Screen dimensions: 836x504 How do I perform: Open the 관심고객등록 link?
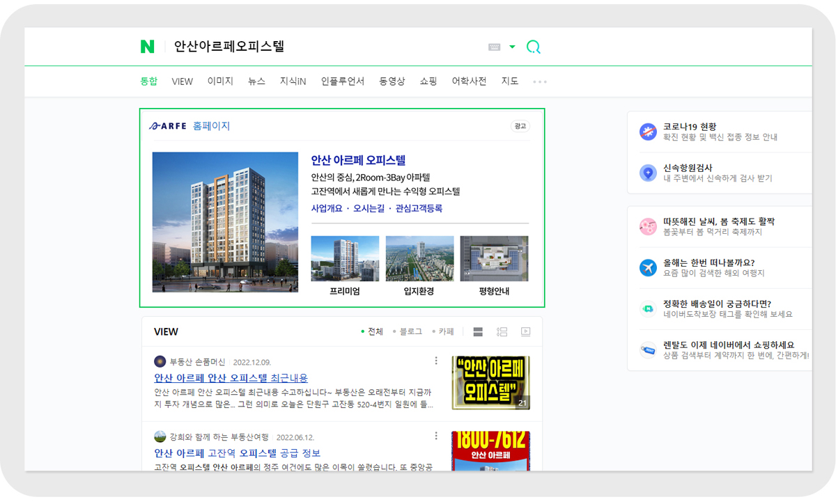coord(419,208)
